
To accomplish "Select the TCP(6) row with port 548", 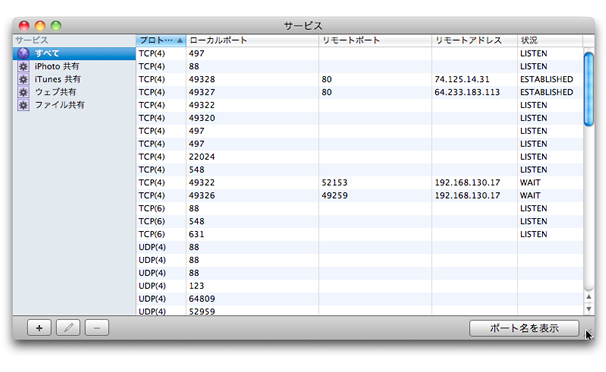I will click(x=359, y=221).
